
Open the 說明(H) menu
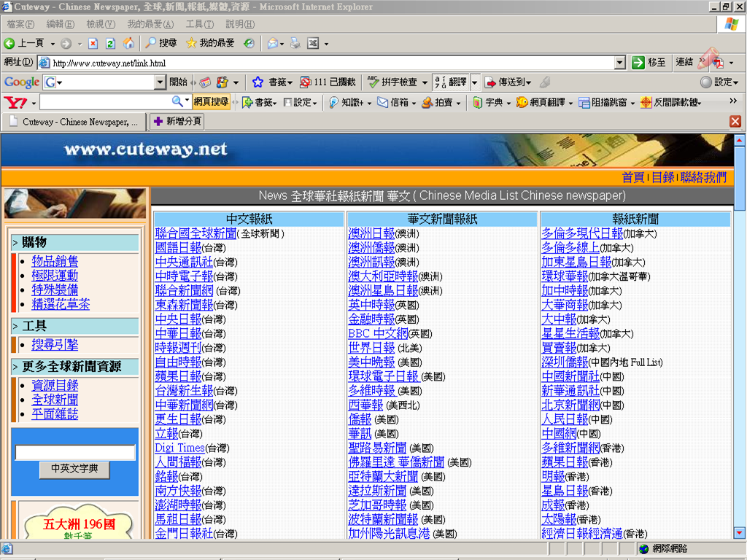239,24
